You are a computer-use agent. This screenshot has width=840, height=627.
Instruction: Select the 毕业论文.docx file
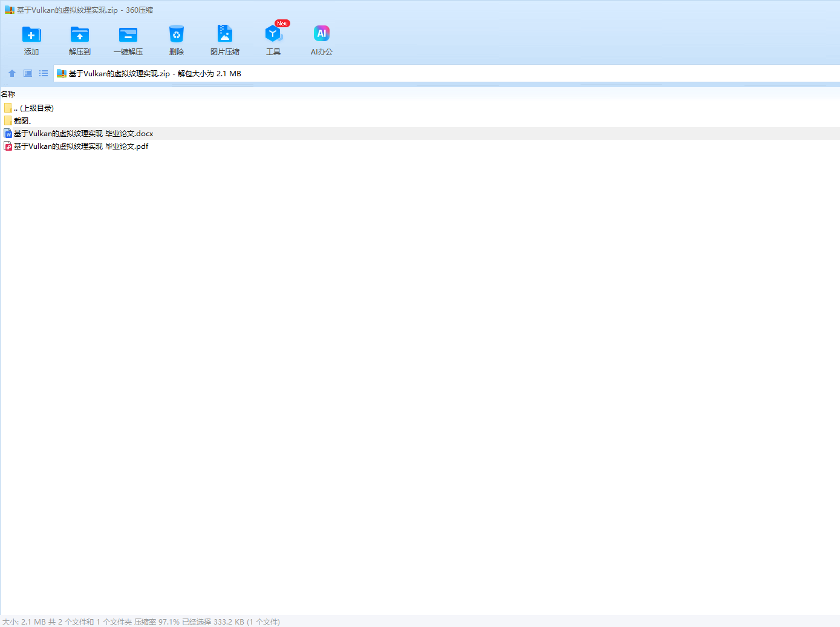click(x=420, y=133)
